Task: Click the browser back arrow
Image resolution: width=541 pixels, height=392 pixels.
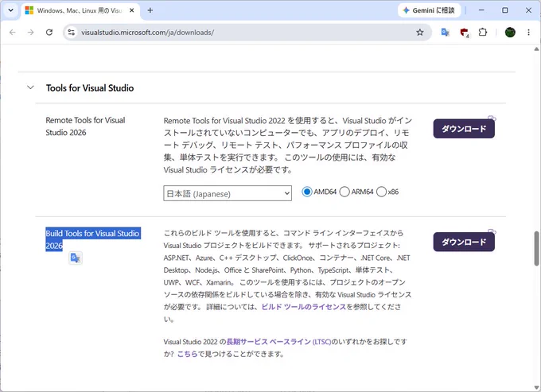Action: pos(13,33)
